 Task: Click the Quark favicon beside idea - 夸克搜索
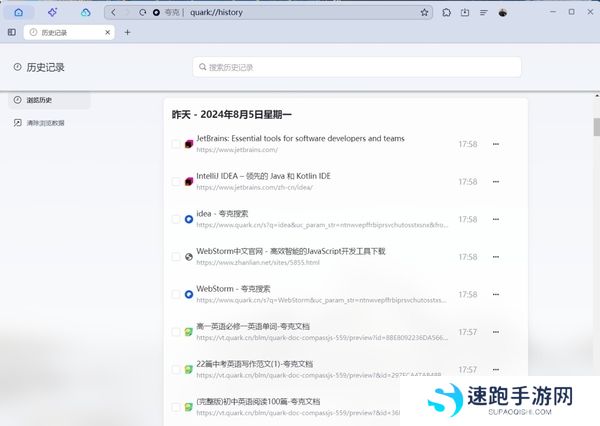pos(189,219)
